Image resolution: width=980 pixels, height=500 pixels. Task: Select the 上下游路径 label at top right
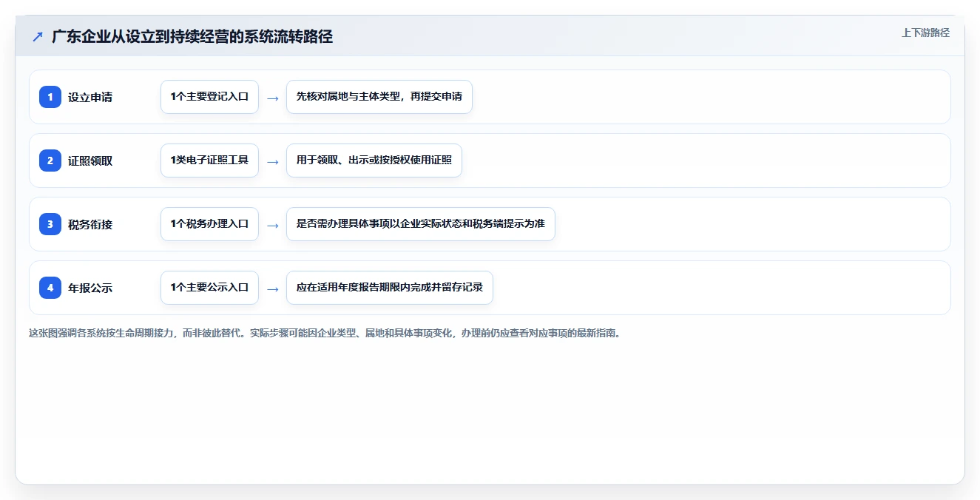925,33
